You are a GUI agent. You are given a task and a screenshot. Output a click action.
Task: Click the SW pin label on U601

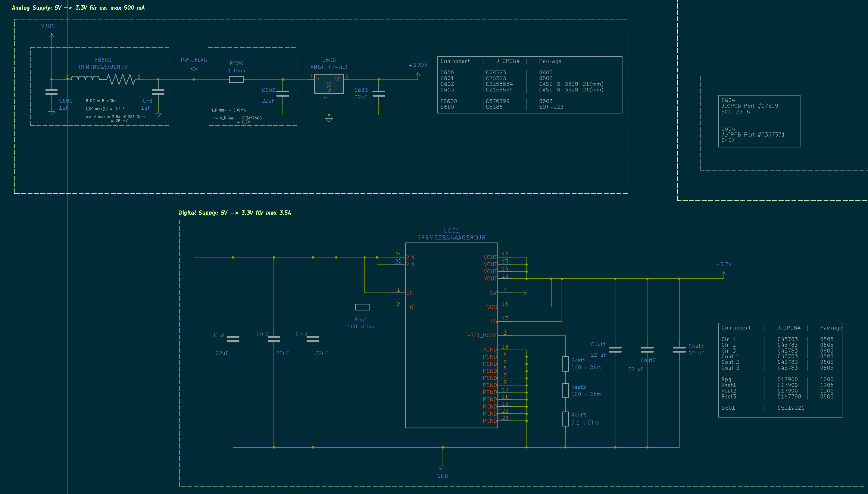(493, 293)
